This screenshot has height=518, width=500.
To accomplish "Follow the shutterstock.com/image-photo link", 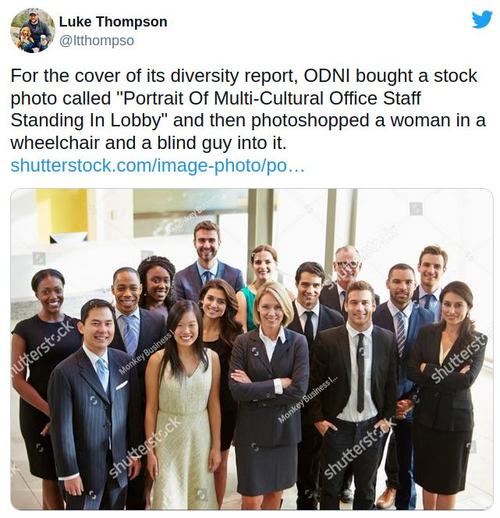I will pyautogui.click(x=157, y=166).
